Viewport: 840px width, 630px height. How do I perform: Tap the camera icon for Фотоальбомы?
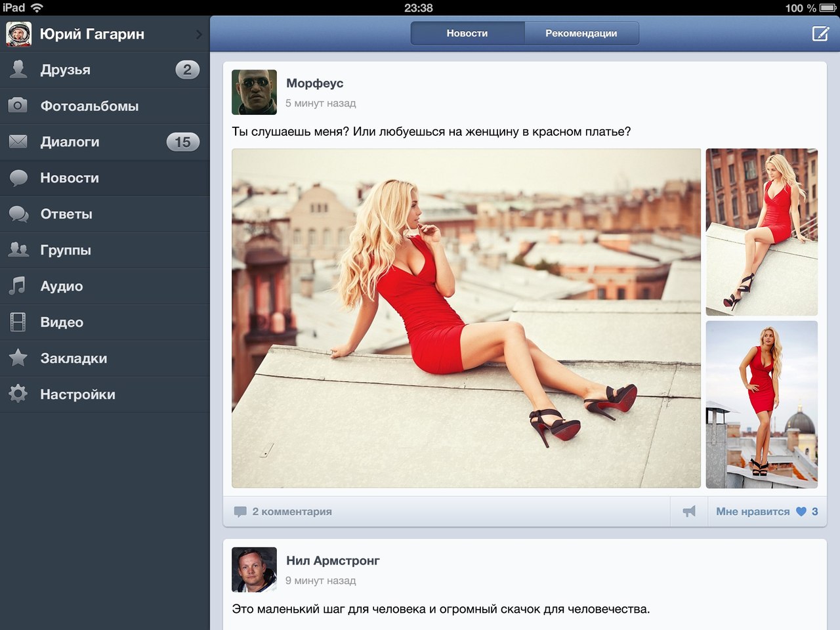(x=18, y=106)
